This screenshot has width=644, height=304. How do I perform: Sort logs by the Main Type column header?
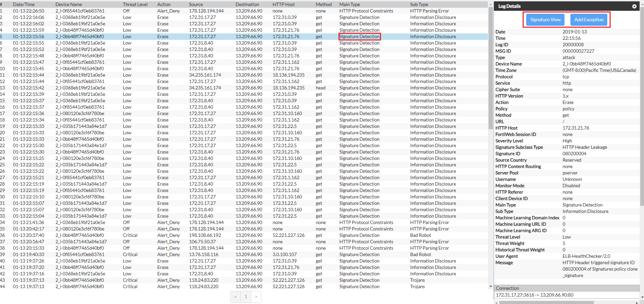pos(349,4)
